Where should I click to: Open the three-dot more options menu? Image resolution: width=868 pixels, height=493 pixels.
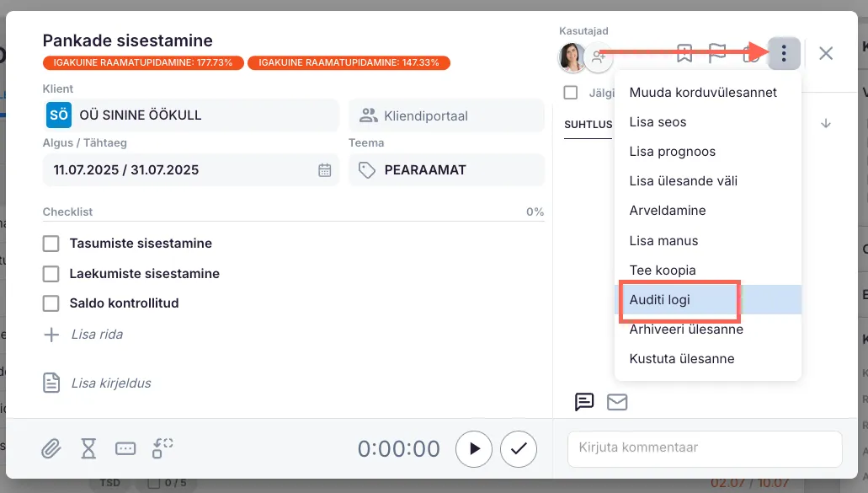784,54
